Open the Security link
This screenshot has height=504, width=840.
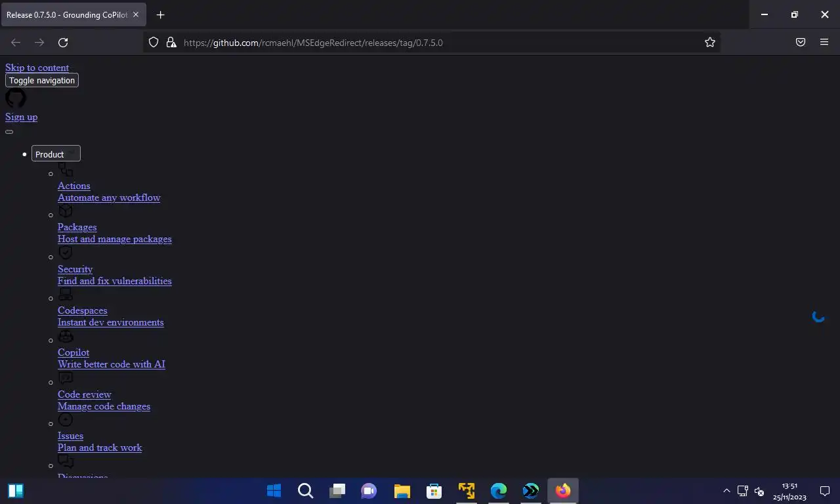75,269
